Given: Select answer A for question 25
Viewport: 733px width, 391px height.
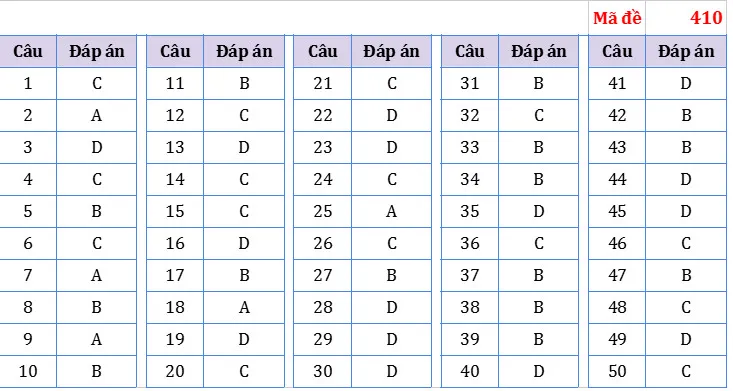Looking at the screenshot, I should pos(391,211).
